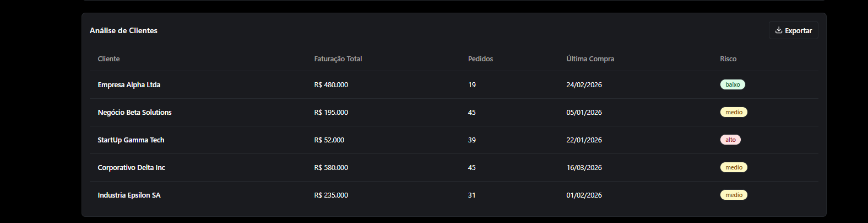Click the Risco column header
The width and height of the screenshot is (868, 223).
point(728,59)
